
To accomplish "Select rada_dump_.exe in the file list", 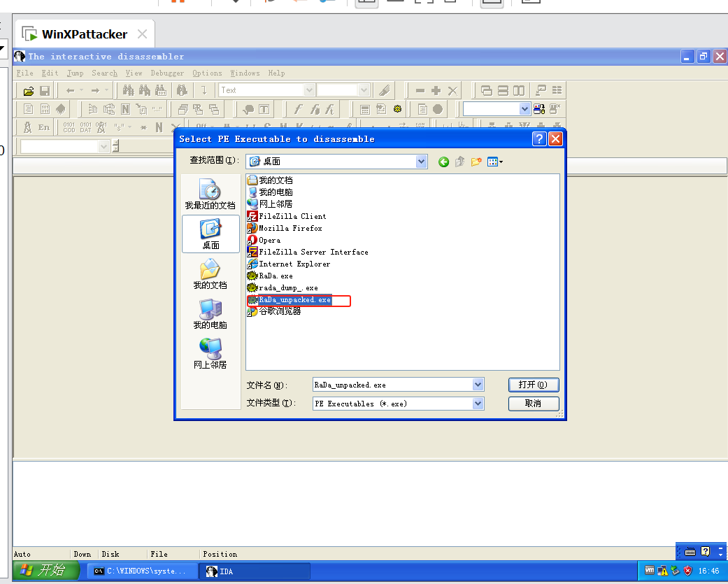I will (283, 288).
